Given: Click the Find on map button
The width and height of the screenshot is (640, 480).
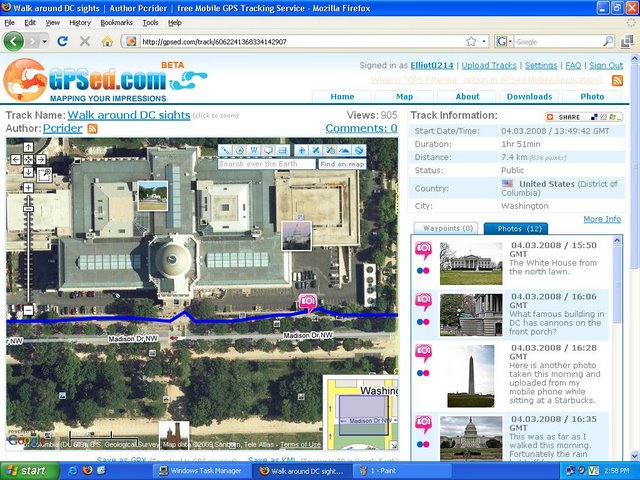Looking at the screenshot, I should point(342,164).
